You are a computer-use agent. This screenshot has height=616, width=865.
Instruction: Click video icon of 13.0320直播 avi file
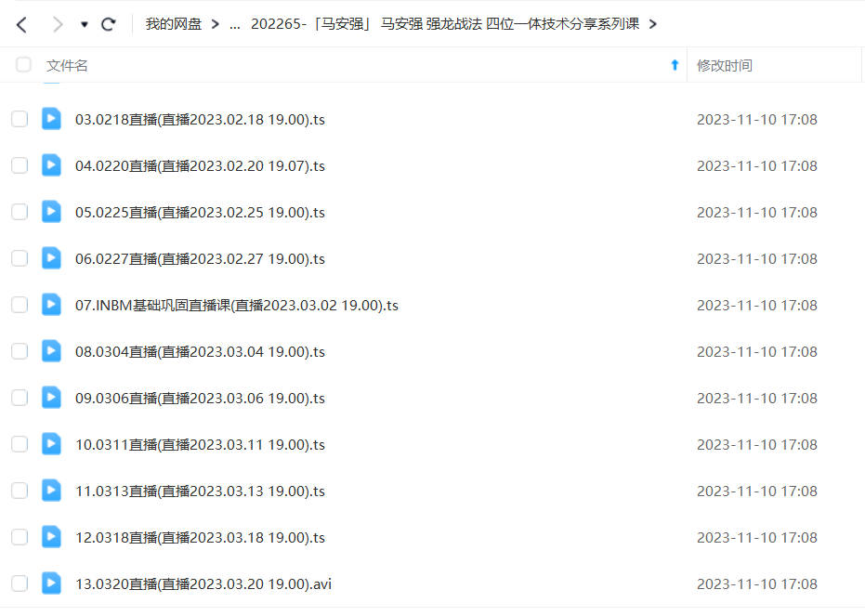click(x=51, y=583)
